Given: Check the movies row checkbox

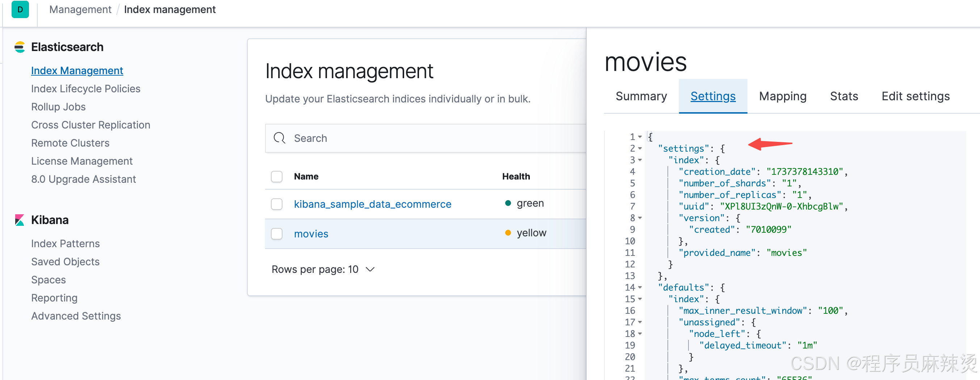Looking at the screenshot, I should click(x=277, y=234).
